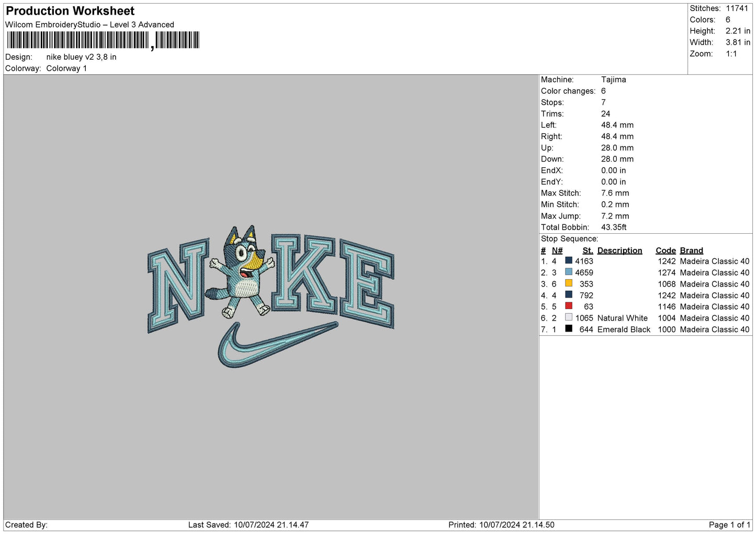Click thread code '1146' in stop 5
The height and width of the screenshot is (534, 756).
pos(667,307)
